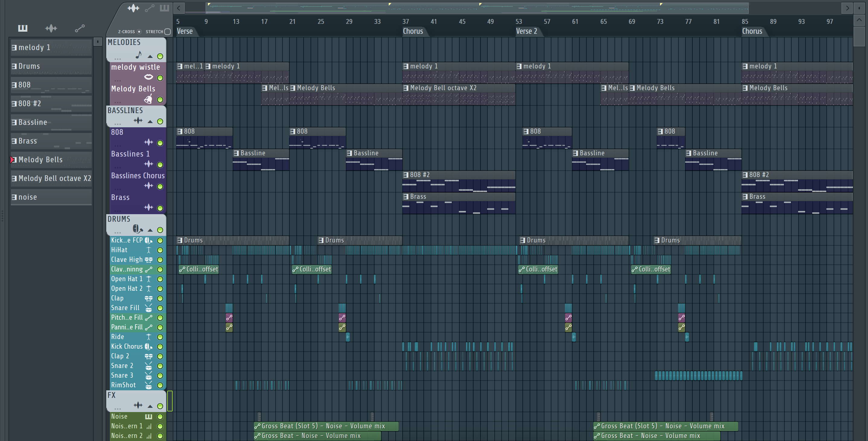Click the audio waveform icon in playlist header
Viewport: 868px width, 441px height.
tap(133, 8)
